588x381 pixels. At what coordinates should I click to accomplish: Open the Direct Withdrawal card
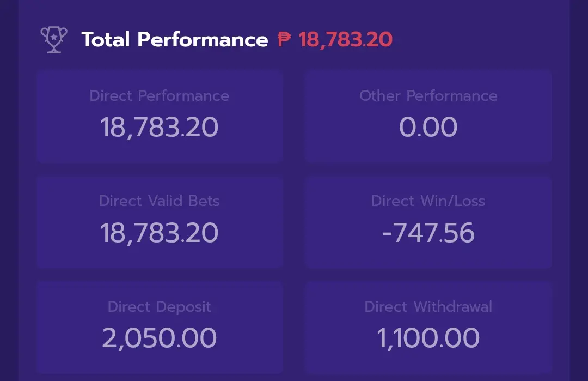coord(428,328)
